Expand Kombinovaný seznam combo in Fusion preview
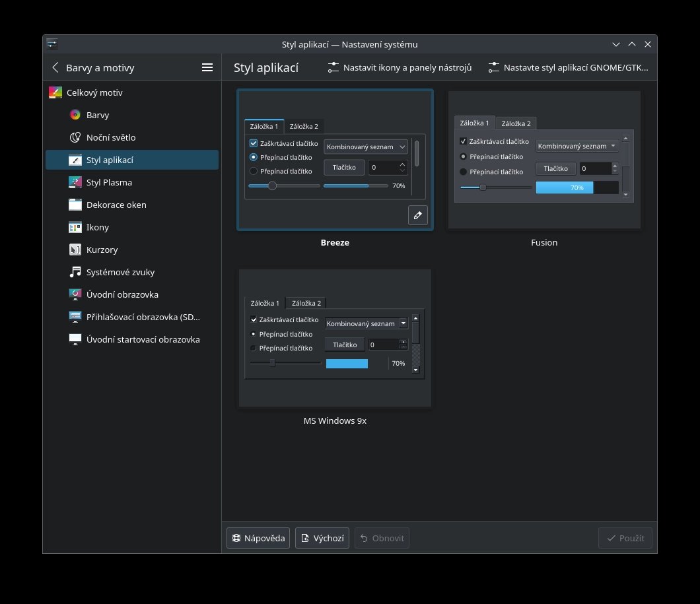This screenshot has width=700, height=604. click(577, 146)
